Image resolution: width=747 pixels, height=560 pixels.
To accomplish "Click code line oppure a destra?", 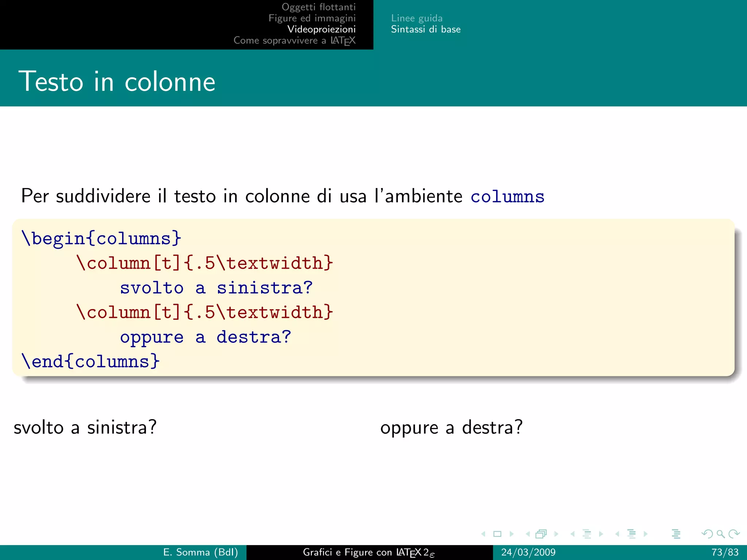I will [205, 337].
